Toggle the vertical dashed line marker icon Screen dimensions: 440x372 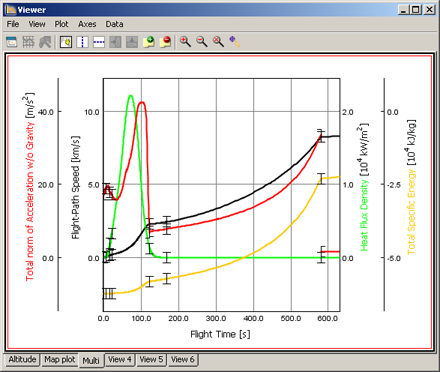coord(82,42)
